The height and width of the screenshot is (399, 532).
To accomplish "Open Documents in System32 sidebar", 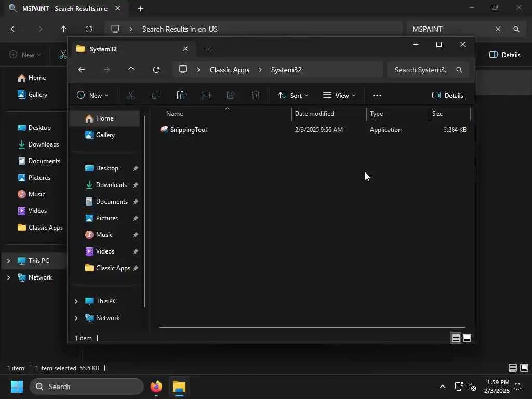I will point(104,202).
